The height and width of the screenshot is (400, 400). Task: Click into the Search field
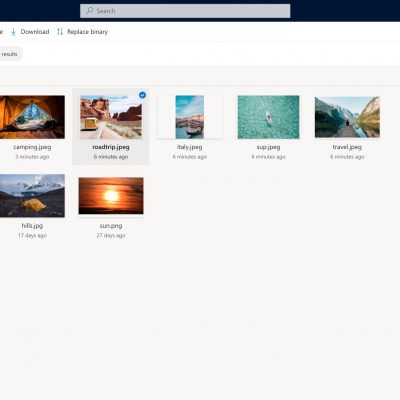185,11
